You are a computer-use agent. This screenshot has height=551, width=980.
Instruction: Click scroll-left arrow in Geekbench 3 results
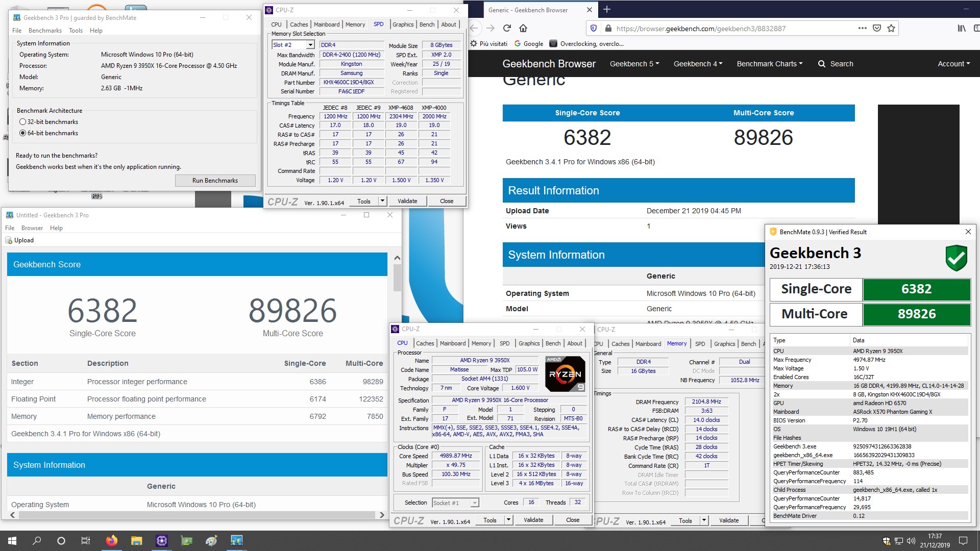(x=13, y=515)
